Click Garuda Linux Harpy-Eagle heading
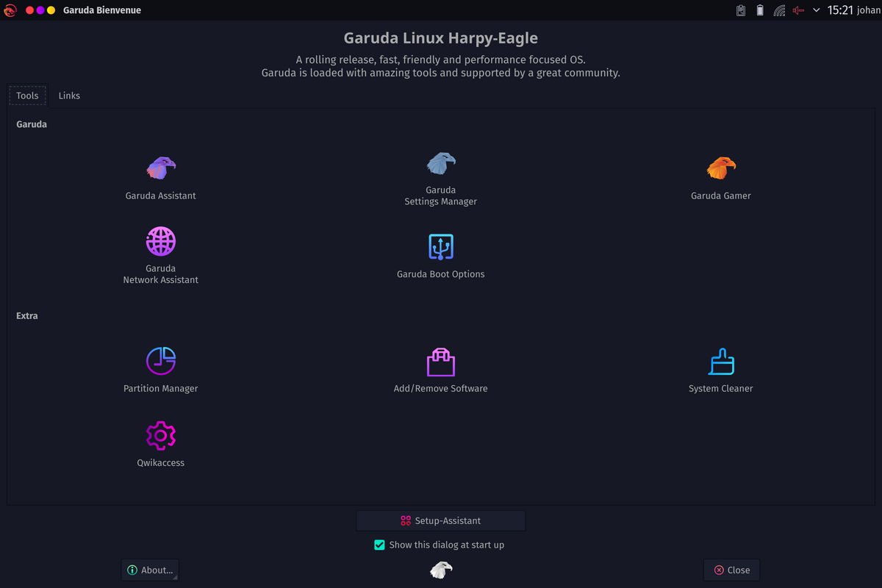 tap(441, 37)
